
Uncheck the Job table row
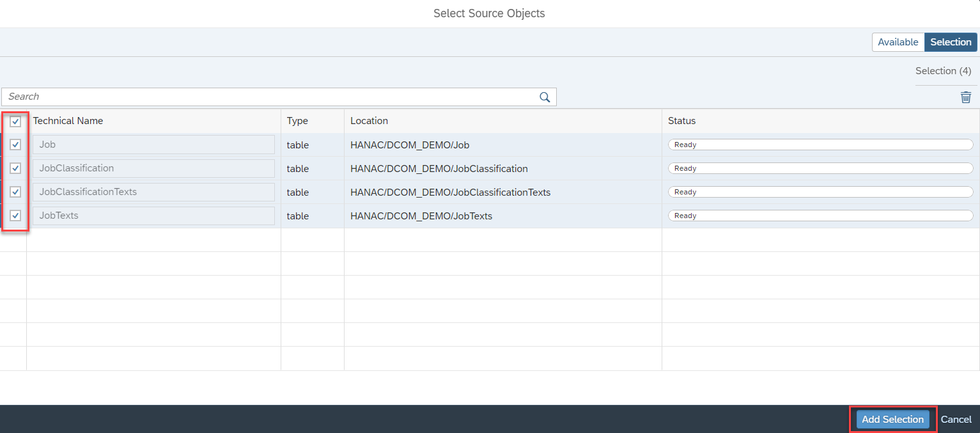pos(15,145)
